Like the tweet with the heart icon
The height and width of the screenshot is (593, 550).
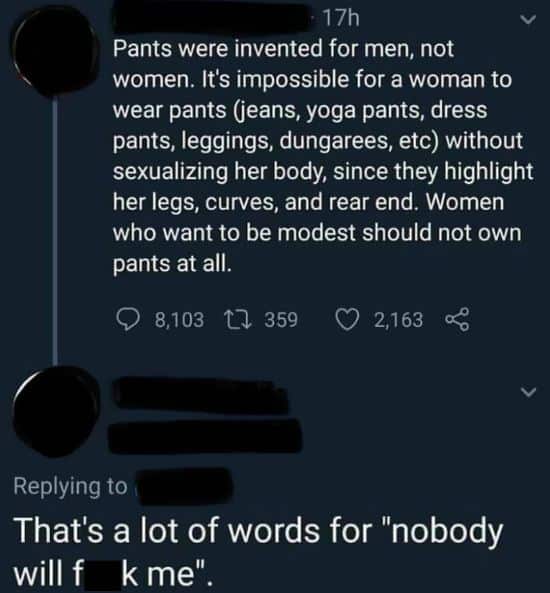(x=348, y=320)
